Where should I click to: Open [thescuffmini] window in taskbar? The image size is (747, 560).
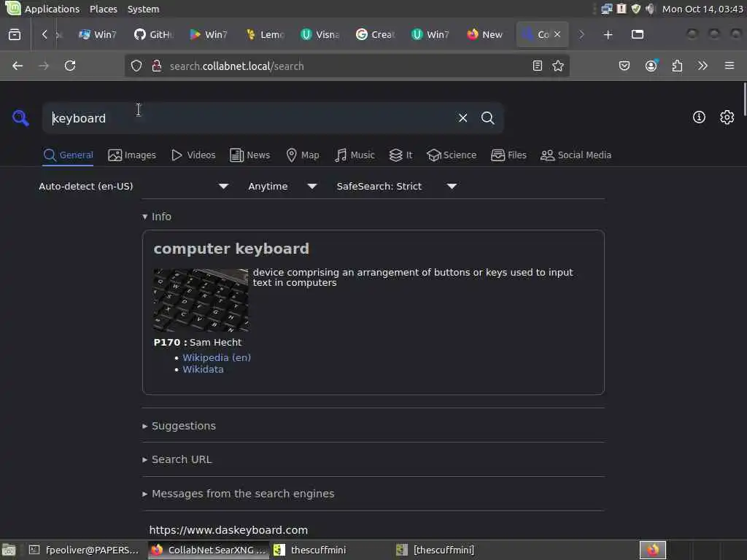tap(436, 550)
